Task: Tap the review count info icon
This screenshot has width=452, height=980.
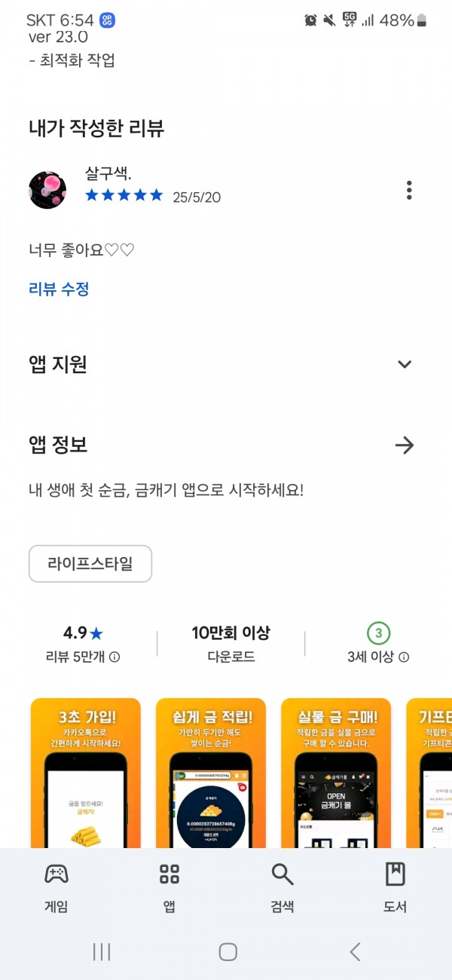Action: (x=115, y=657)
